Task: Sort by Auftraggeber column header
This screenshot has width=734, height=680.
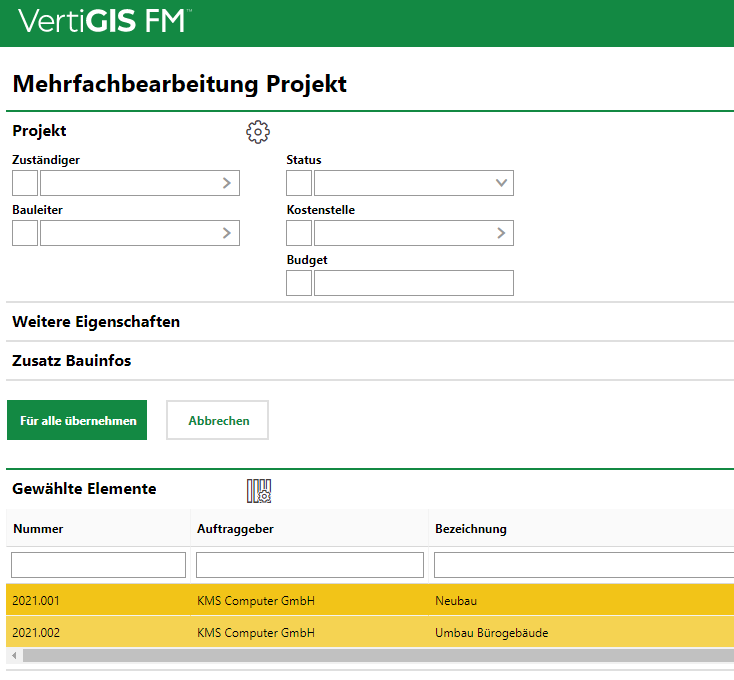Action: pos(235,529)
